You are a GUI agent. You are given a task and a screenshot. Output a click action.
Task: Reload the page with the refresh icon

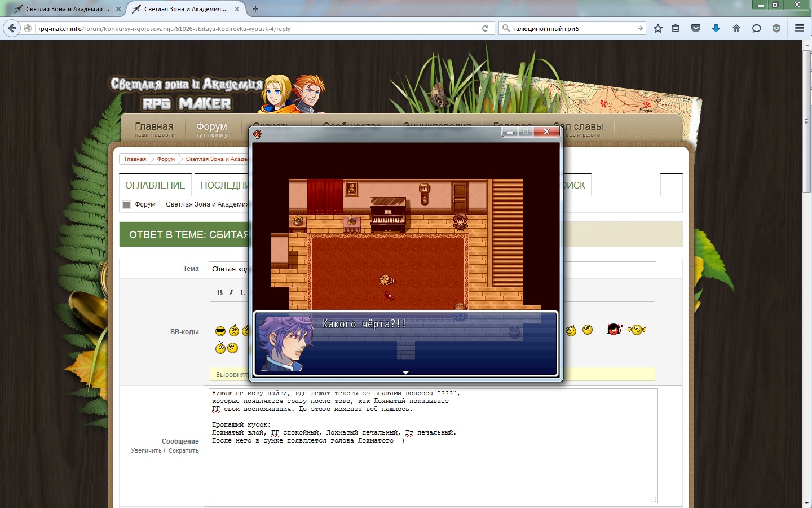pos(485,28)
